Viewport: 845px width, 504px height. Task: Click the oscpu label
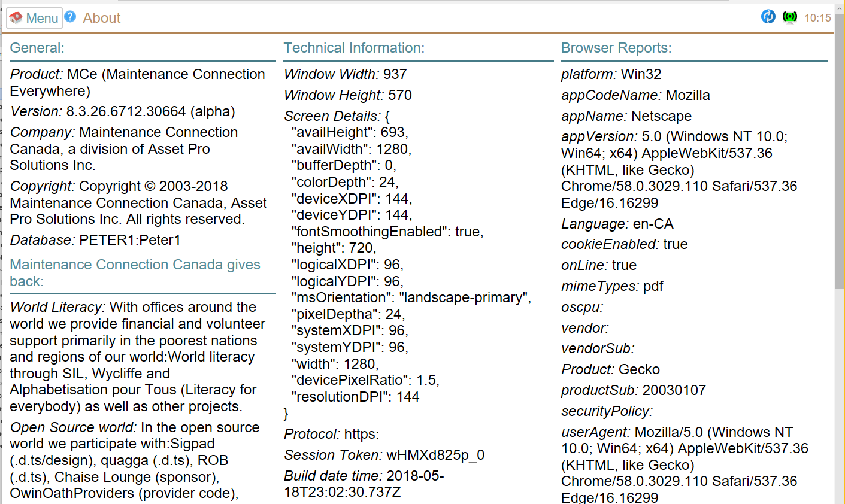click(582, 307)
